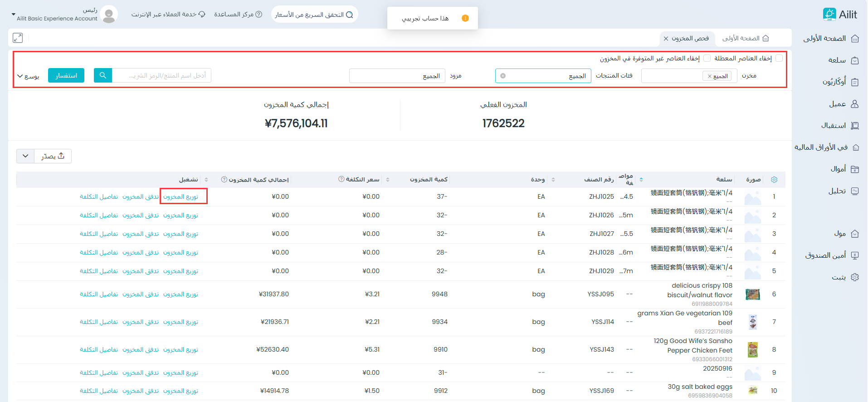The height and width of the screenshot is (402, 868).
Task: Clear the فئات المنتجات field selection
Action: click(503, 76)
